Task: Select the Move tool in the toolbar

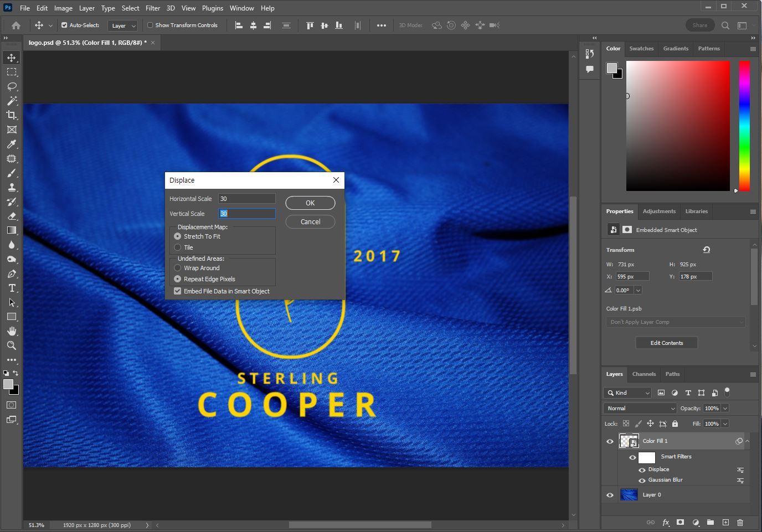Action: coord(12,58)
